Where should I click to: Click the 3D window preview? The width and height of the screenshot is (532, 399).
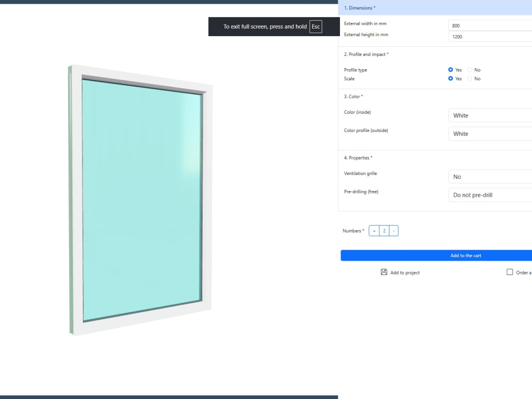tap(140, 200)
